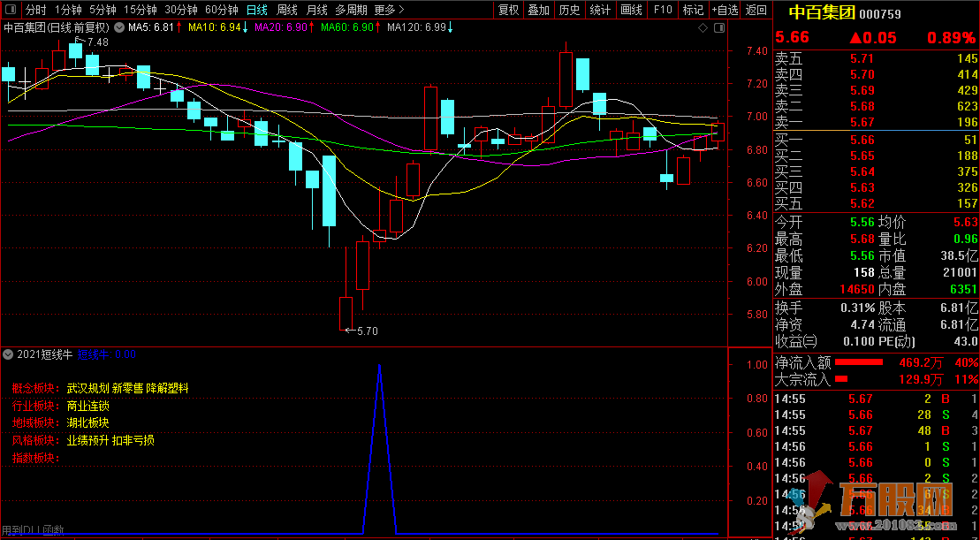The height and width of the screenshot is (540, 980).
Task: Select the 日线 daily chart tab
Action: point(257,10)
